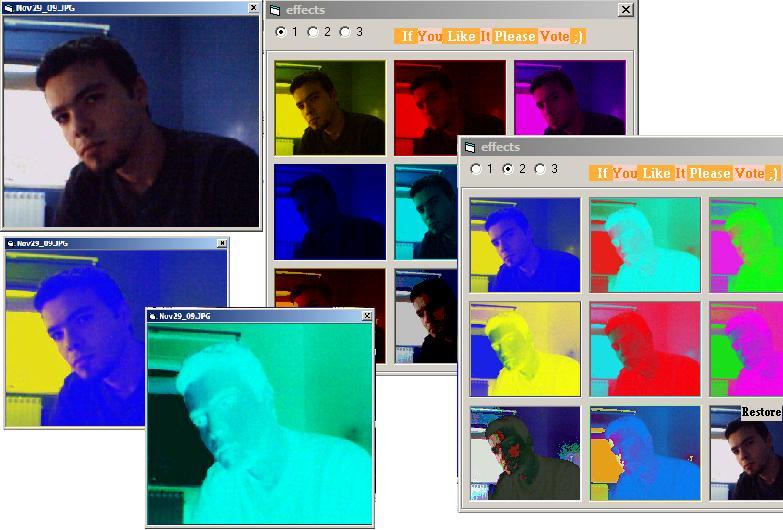
Task: Apply the blue face with yellow window effect
Action: point(525,244)
